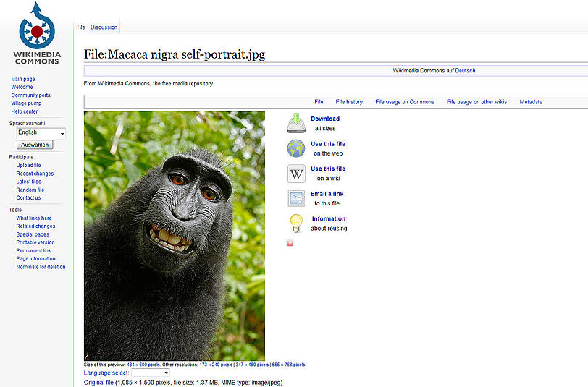Open Printable version link

click(35, 242)
